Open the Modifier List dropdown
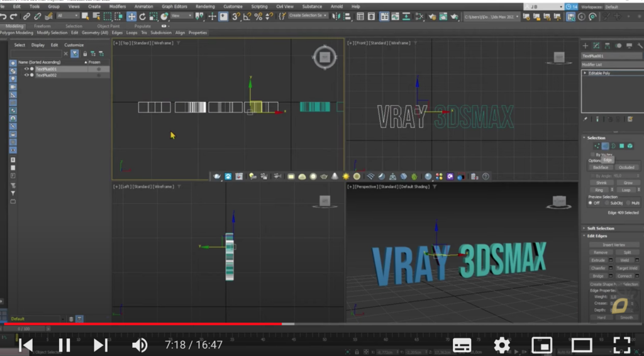644x356 pixels. tap(613, 64)
